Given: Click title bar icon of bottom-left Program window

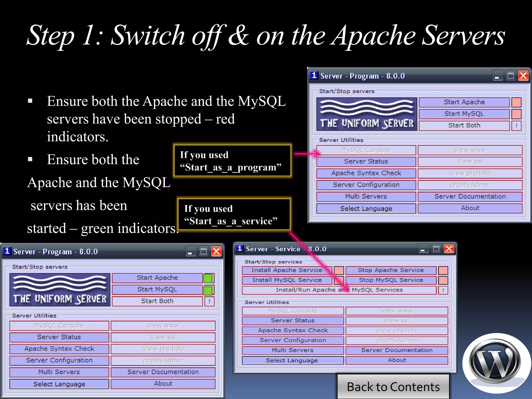Looking at the screenshot, I should [x=7, y=251].
